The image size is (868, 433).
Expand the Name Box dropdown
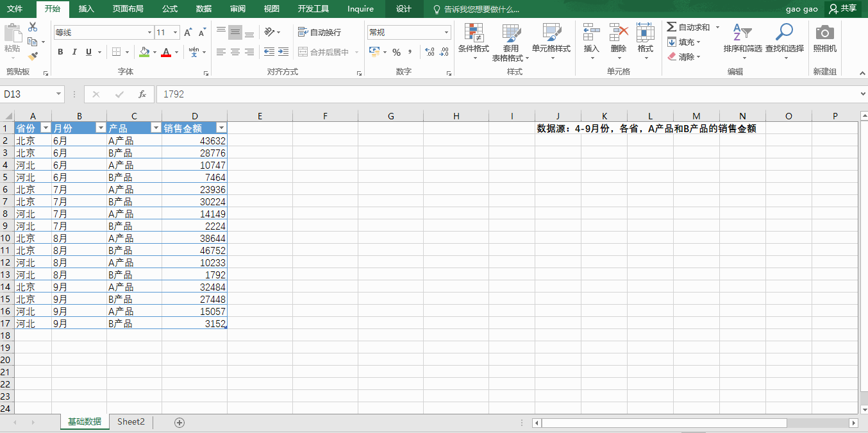click(58, 94)
